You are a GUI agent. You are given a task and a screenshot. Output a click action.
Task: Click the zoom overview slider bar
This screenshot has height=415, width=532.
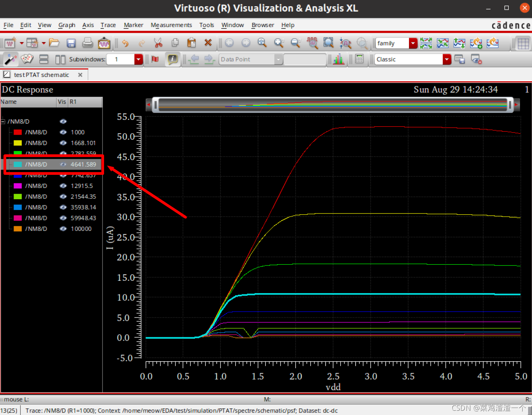[x=333, y=104]
